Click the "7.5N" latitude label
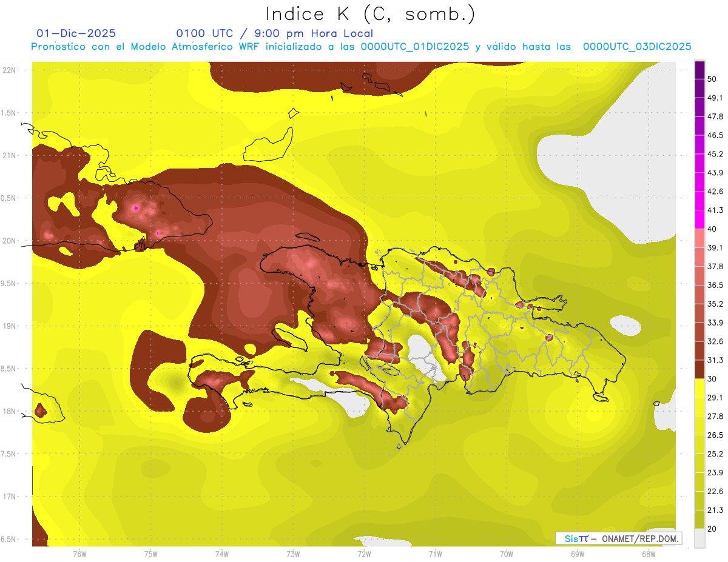 8,454
